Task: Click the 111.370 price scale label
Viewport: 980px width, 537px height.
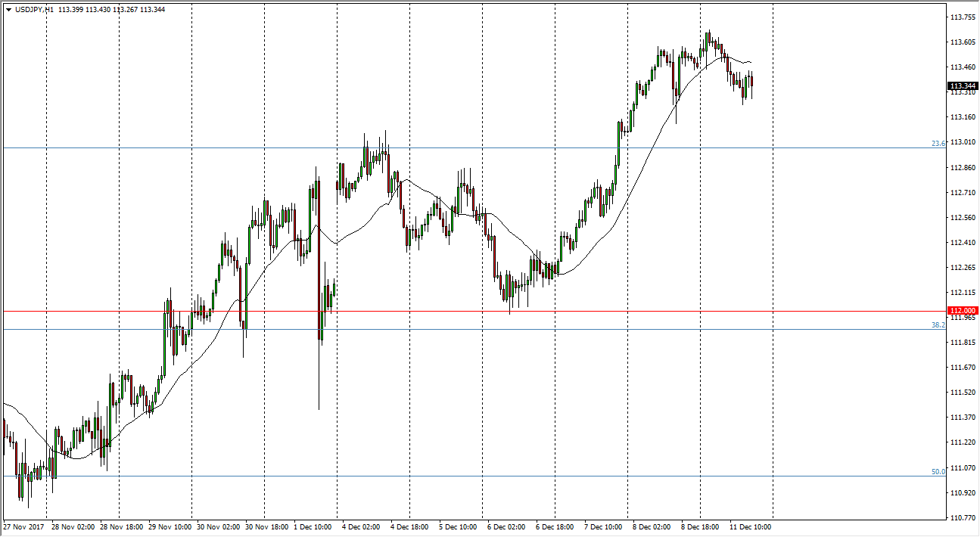Action: [x=962, y=417]
